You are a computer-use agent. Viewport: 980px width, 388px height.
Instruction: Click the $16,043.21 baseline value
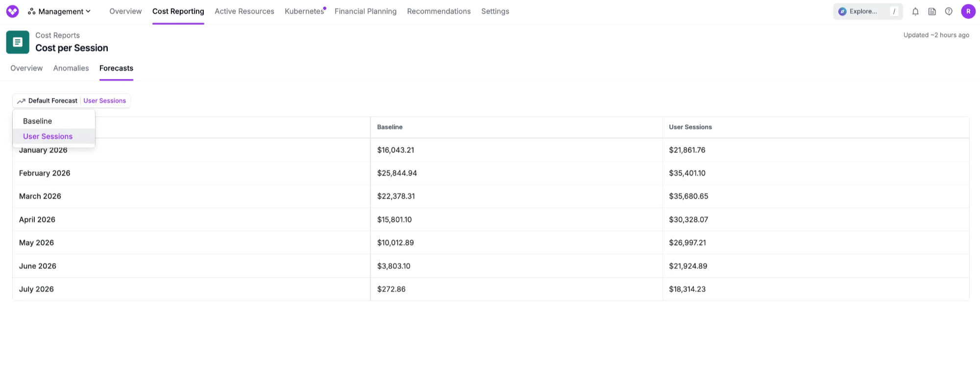pyautogui.click(x=395, y=150)
